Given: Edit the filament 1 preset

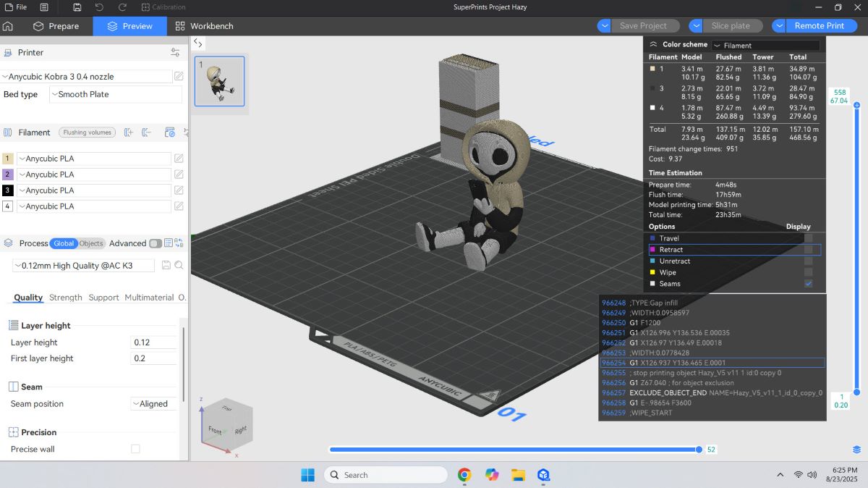Looking at the screenshot, I should click(x=179, y=159).
